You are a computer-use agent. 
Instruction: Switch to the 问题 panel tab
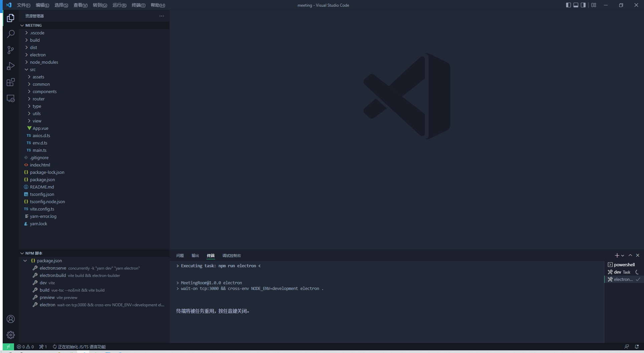pos(180,256)
